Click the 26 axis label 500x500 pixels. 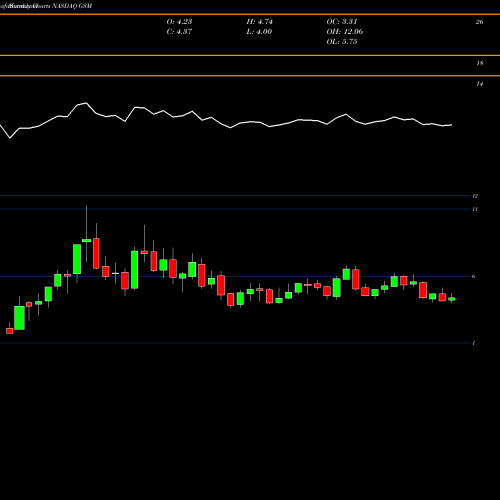pos(479,22)
